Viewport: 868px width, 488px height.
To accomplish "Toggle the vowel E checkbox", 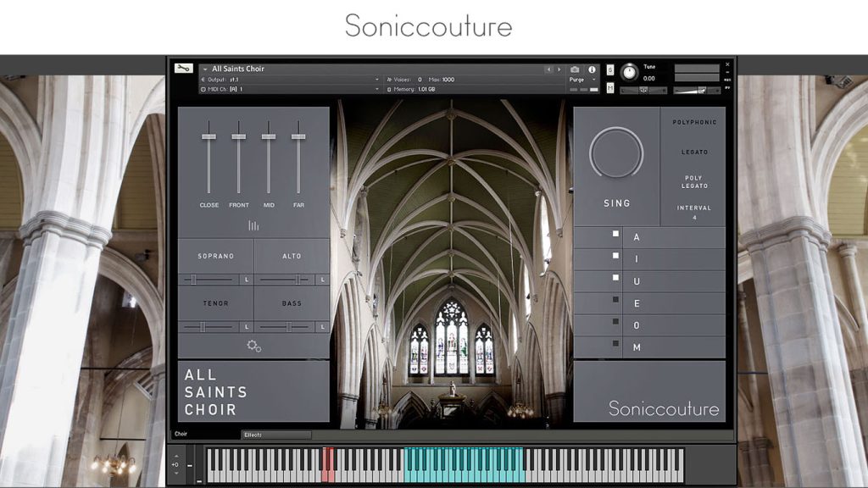I will 615,299.
